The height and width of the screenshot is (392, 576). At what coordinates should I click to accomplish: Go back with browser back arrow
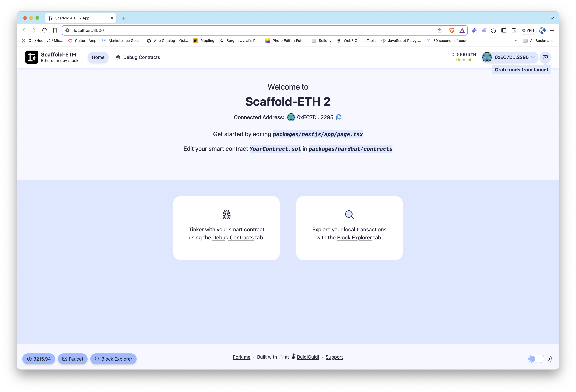point(24,30)
